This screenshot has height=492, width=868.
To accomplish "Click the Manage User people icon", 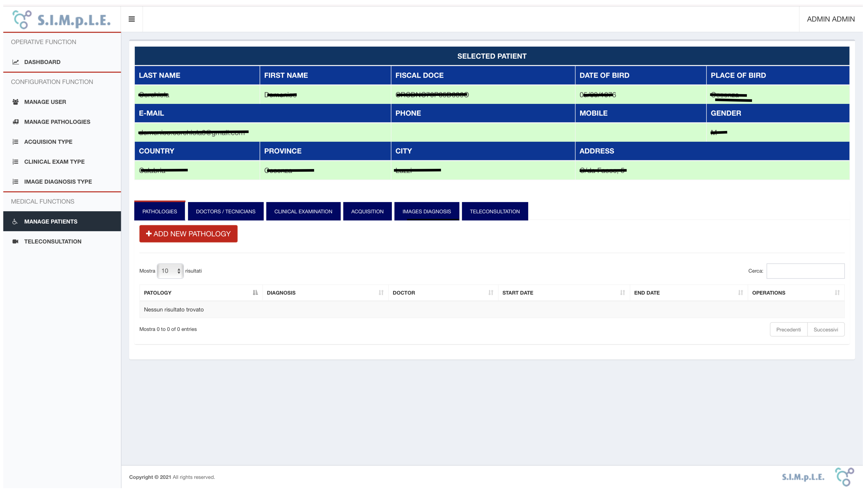I will tap(16, 102).
